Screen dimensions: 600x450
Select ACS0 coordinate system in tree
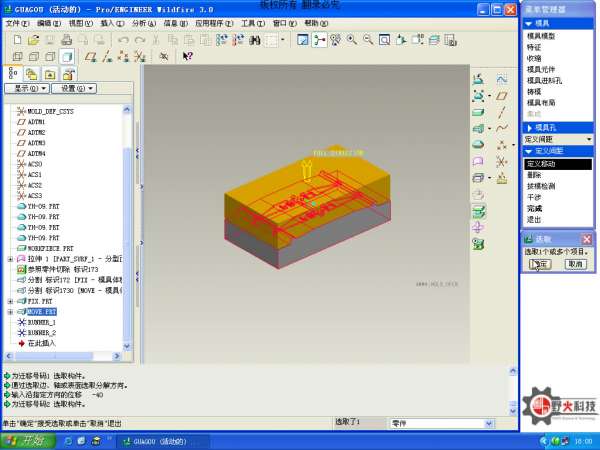click(35, 164)
